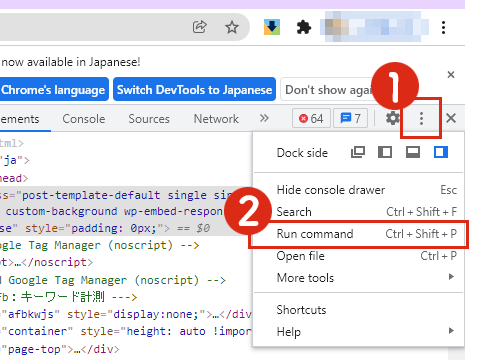Click the Switch DevTools to Japanese button
480x360 pixels.
[194, 89]
